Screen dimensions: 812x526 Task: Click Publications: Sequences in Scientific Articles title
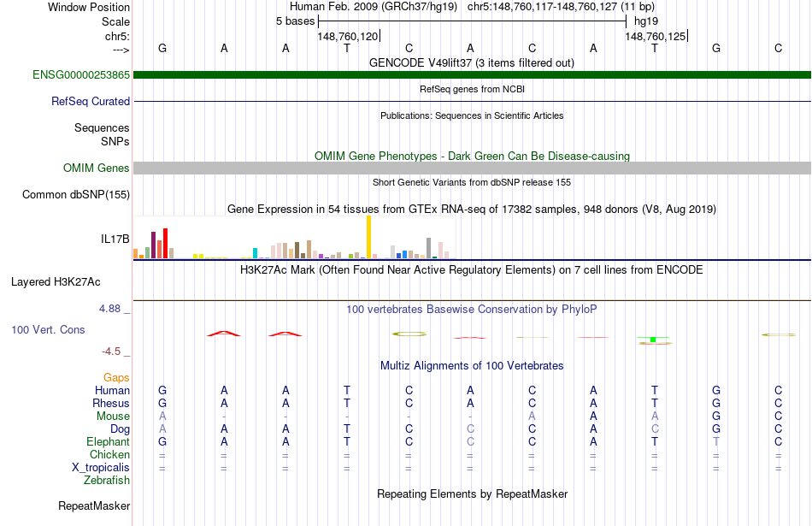click(472, 115)
